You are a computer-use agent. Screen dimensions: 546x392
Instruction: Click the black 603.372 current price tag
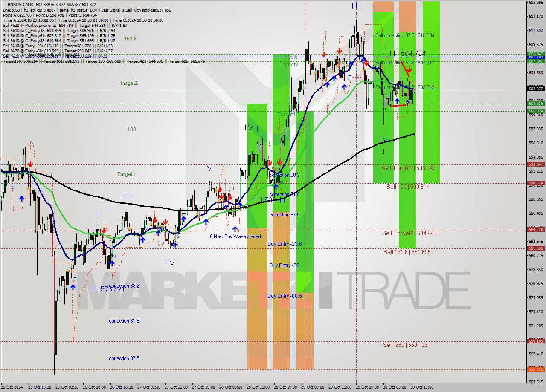[536, 89]
